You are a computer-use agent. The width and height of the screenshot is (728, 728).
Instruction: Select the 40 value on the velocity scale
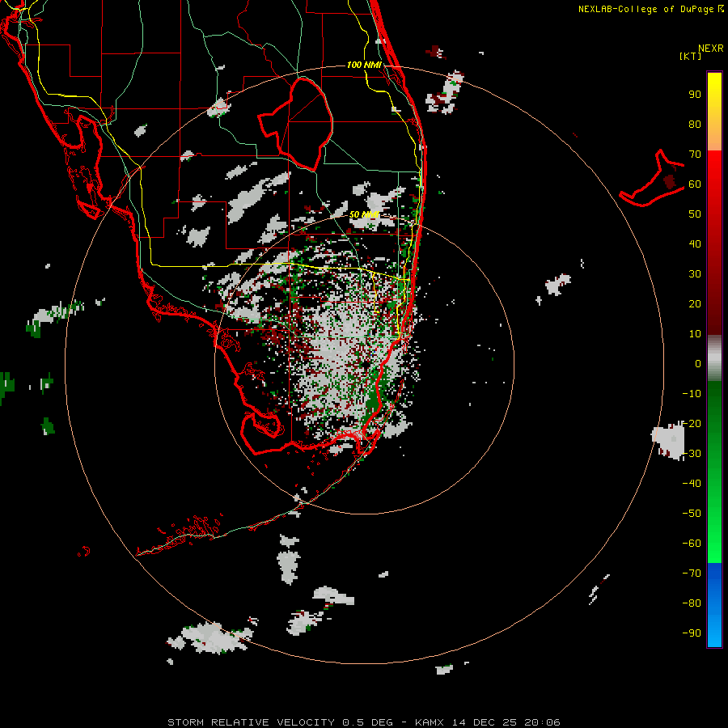695,243
